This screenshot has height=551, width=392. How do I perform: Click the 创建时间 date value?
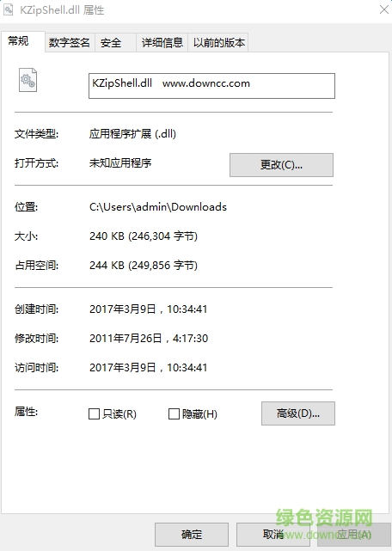[x=149, y=309]
